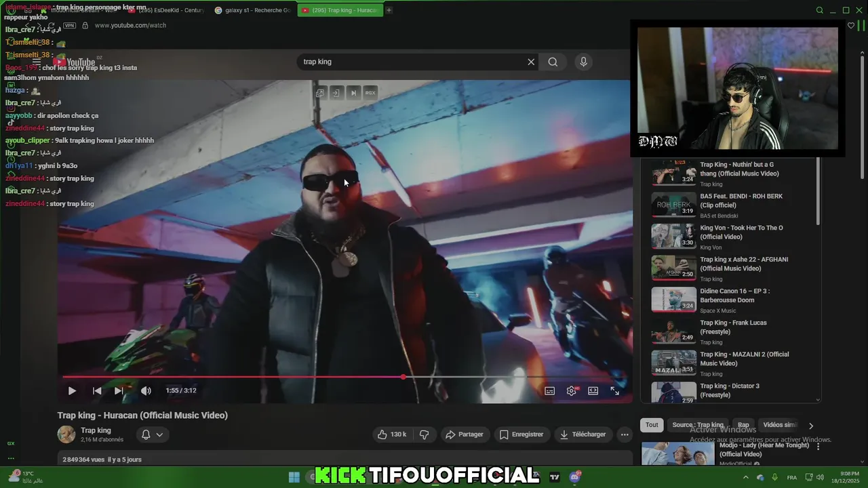The width and height of the screenshot is (868, 488).
Task: Show more filter chips arrow
Action: pyautogui.click(x=810, y=426)
